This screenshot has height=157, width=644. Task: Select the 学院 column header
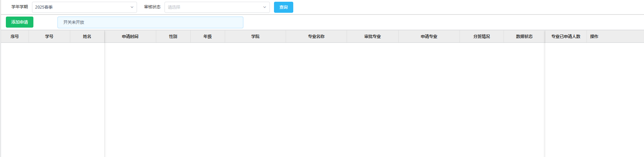pyautogui.click(x=255, y=37)
